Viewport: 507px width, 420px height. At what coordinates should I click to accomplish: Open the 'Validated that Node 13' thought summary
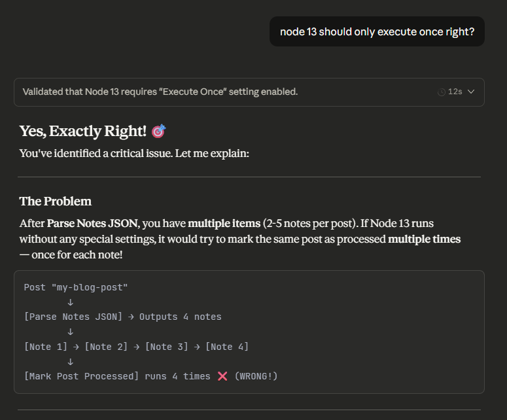tap(160, 92)
